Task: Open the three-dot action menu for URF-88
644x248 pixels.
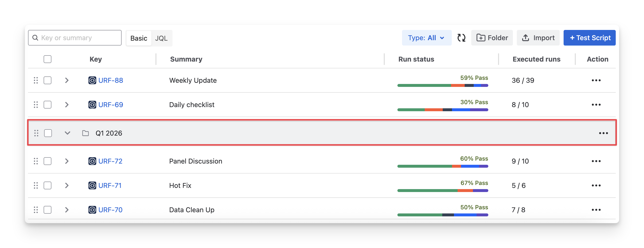Action: (x=596, y=80)
